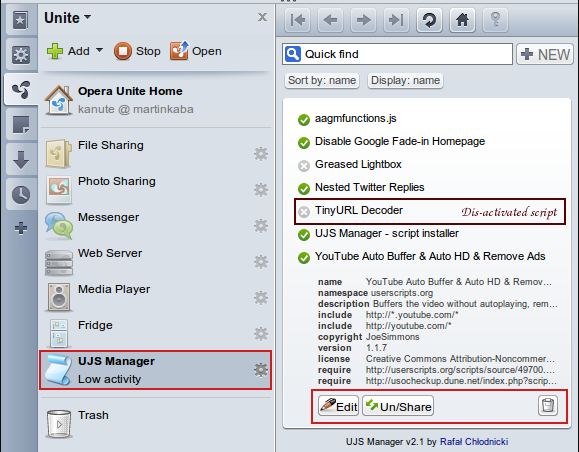Click the Trash bin icon in Unite list
Image resolution: width=579 pixels, height=452 pixels.
pos(59,424)
